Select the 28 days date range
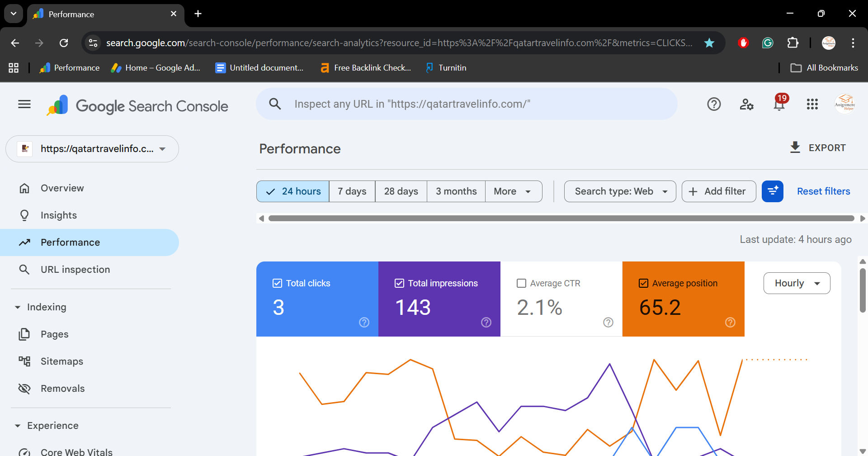868x456 pixels. click(x=401, y=191)
